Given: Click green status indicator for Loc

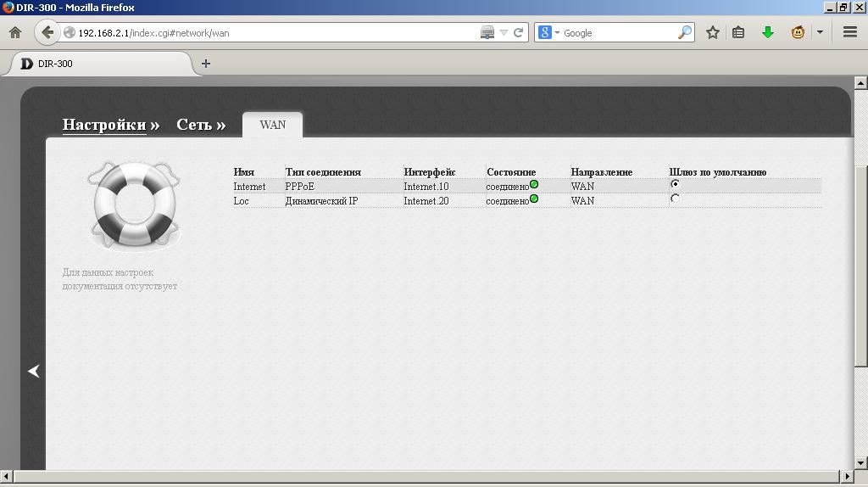Looking at the screenshot, I should (534, 199).
